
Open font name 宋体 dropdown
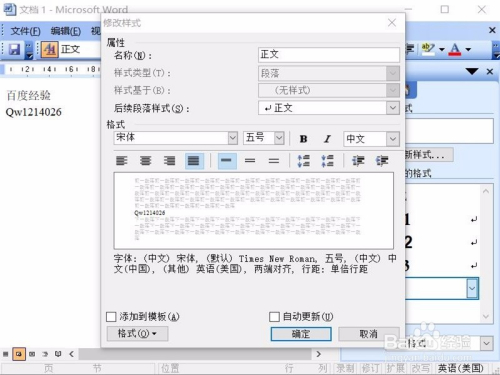click(x=233, y=138)
